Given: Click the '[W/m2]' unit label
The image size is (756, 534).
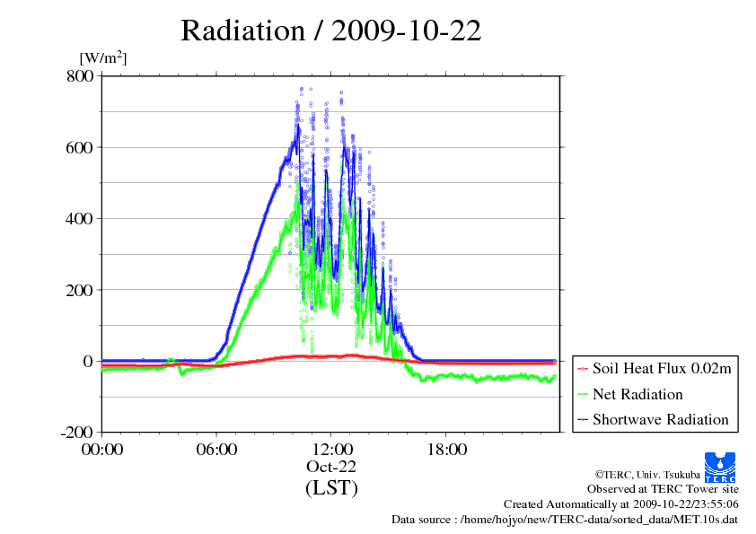Looking at the screenshot, I should pos(103,57).
